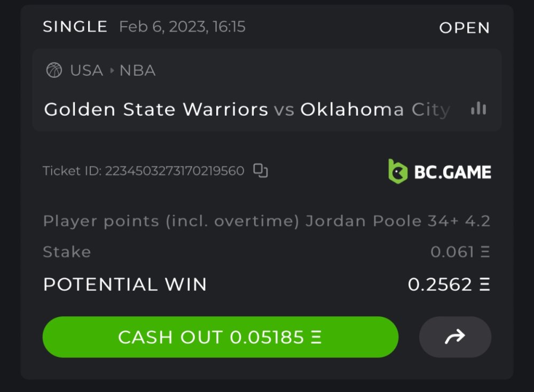This screenshot has width=534, height=392.
Task: Click the SINGLE bet type label
Action: click(x=75, y=27)
